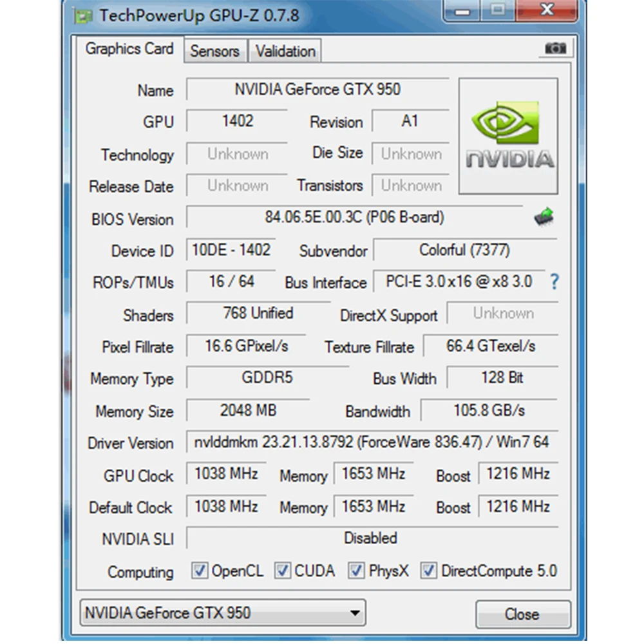Click the Pixel Fillrate value 16.6 GPixel/s
Viewport: 644px width, 644px height.
point(246,346)
